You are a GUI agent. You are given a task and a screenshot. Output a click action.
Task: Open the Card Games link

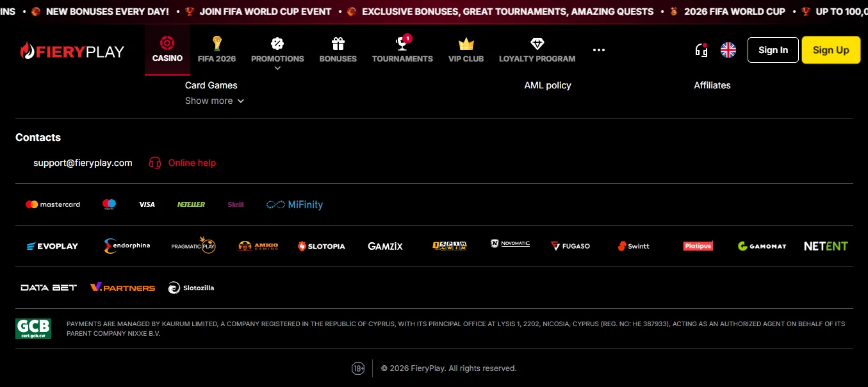click(211, 85)
